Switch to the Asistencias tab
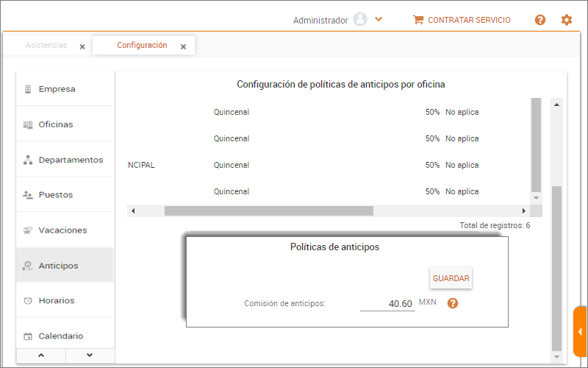 click(x=46, y=46)
